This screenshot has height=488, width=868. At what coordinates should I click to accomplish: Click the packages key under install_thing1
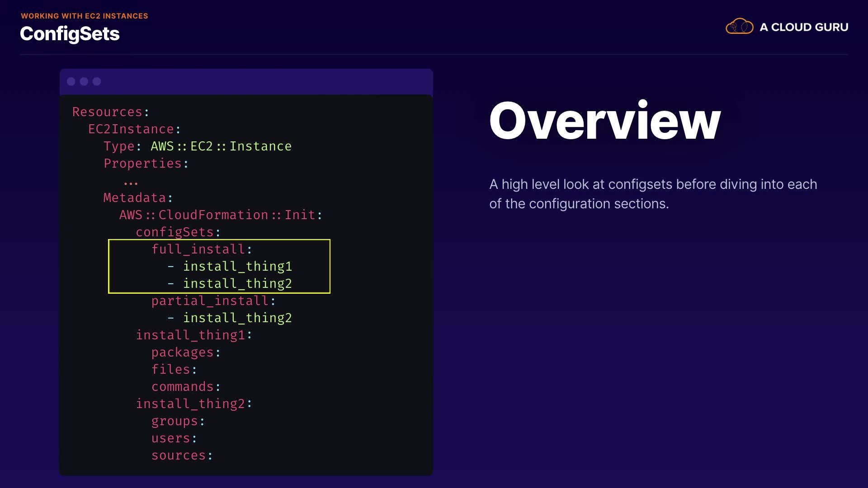(182, 352)
